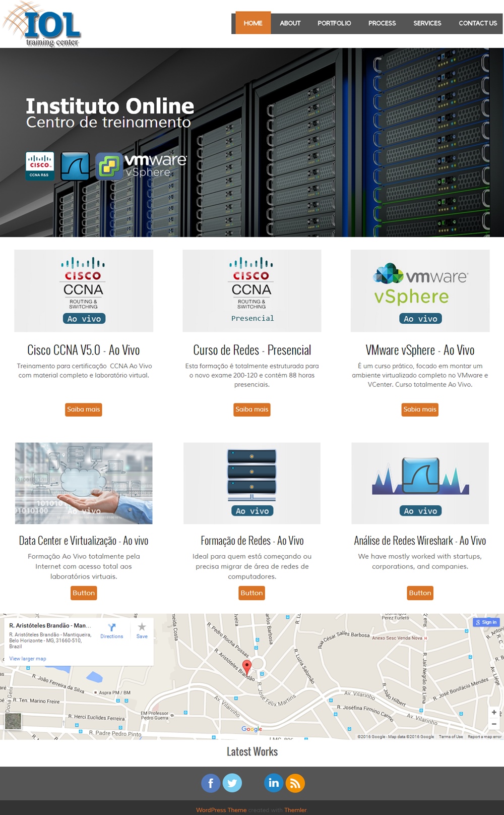Screen dimensions: 504x815
Task: Click the Google Sign in button on map
Action: (x=486, y=622)
